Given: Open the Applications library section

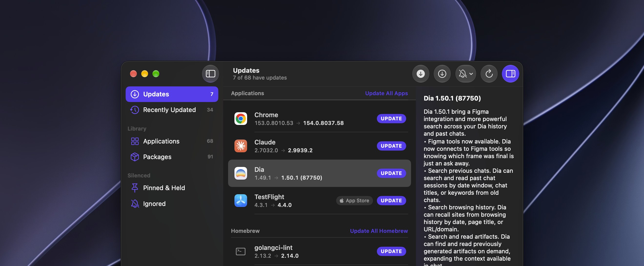Looking at the screenshot, I should point(172,141).
